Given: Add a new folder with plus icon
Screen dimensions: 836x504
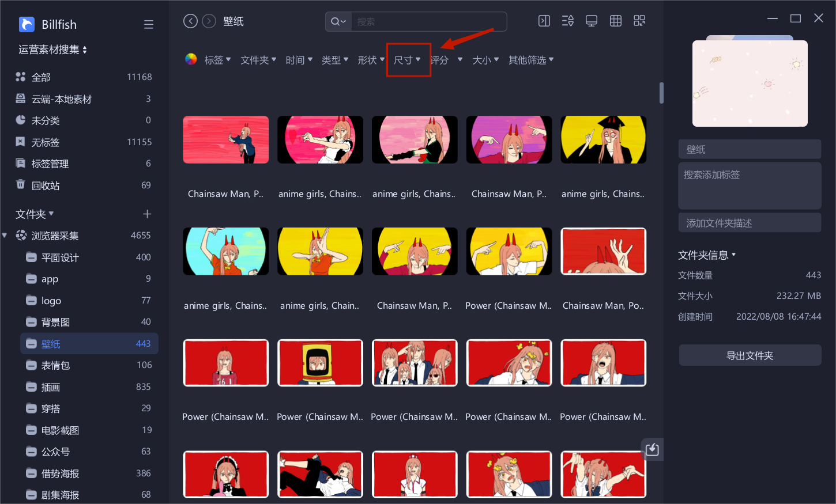Looking at the screenshot, I should (147, 214).
